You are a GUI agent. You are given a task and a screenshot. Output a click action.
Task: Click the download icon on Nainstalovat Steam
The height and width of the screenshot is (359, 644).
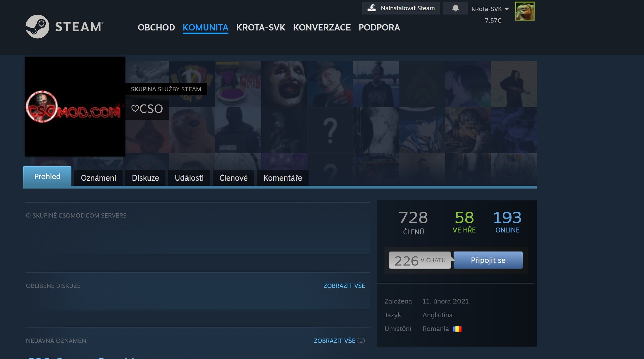(372, 8)
